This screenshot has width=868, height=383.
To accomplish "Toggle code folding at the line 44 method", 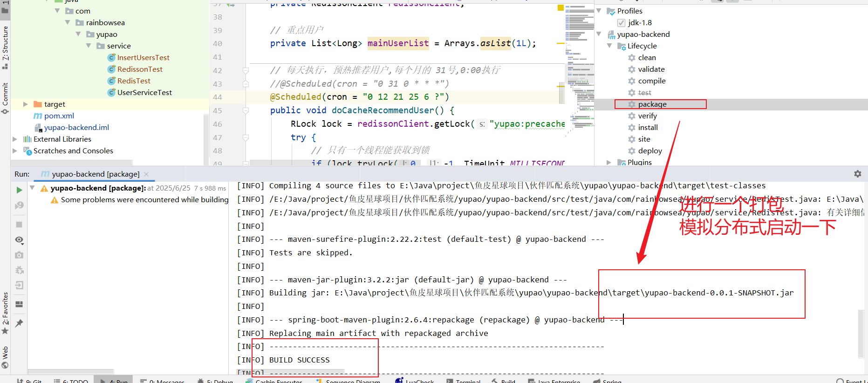I will point(246,110).
